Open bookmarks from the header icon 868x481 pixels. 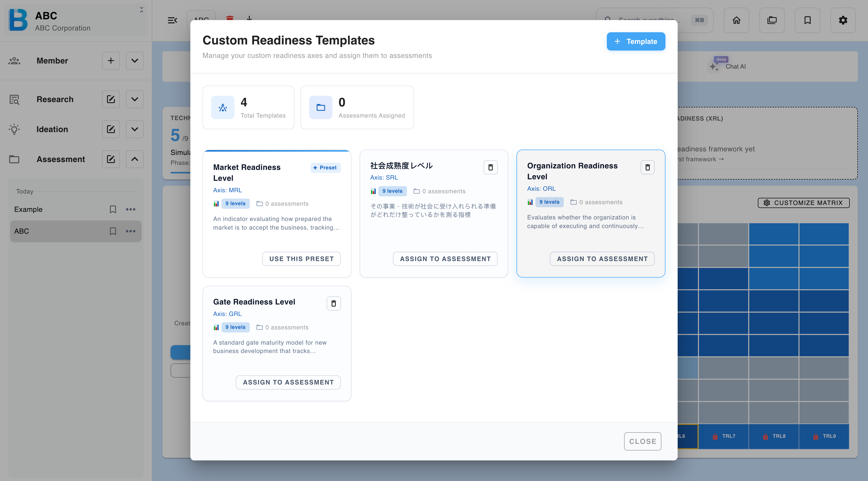(x=807, y=20)
